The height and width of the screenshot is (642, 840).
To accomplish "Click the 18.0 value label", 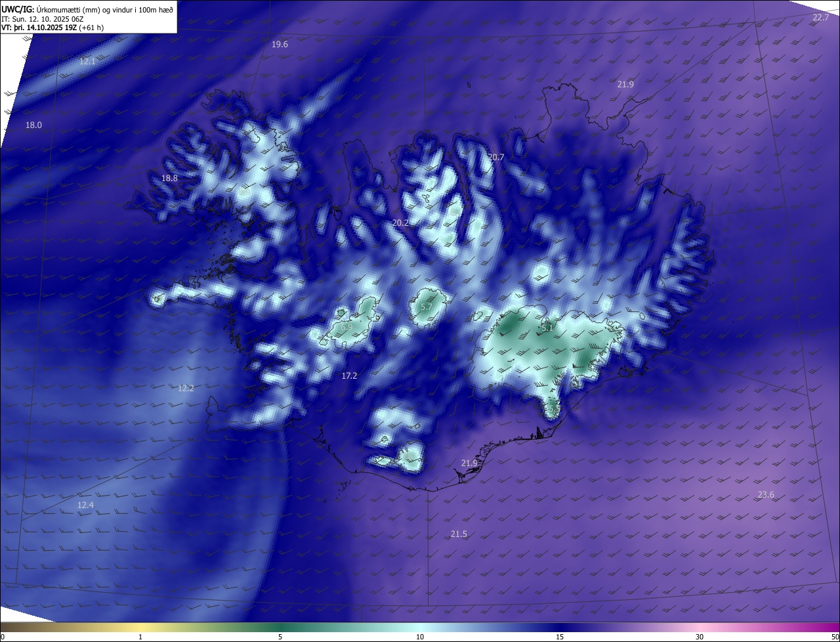I will tap(33, 125).
